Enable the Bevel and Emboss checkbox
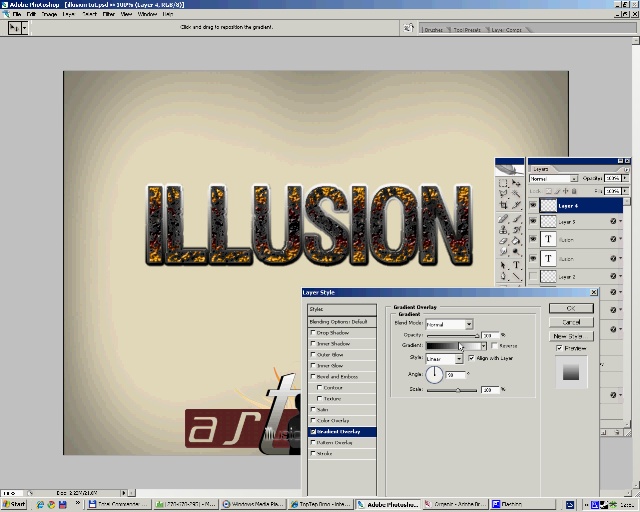 click(x=313, y=376)
